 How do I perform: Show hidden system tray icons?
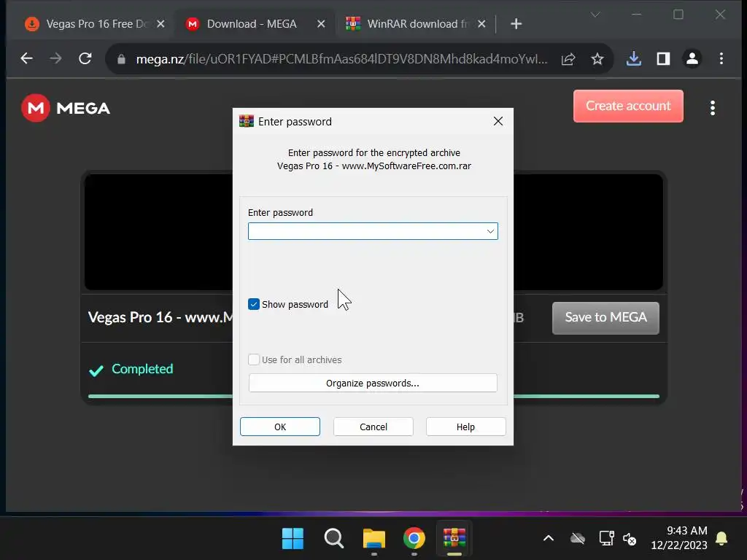[x=549, y=539]
